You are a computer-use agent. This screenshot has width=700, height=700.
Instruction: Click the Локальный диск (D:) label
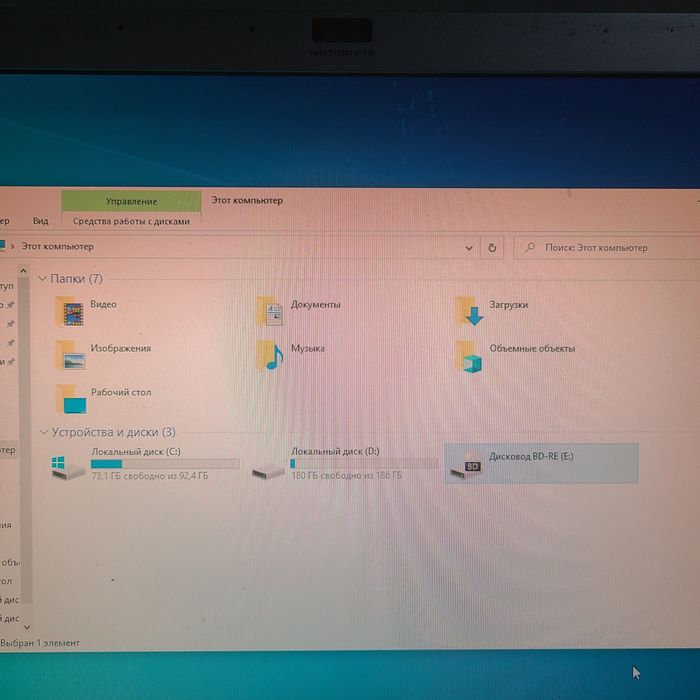click(x=335, y=451)
